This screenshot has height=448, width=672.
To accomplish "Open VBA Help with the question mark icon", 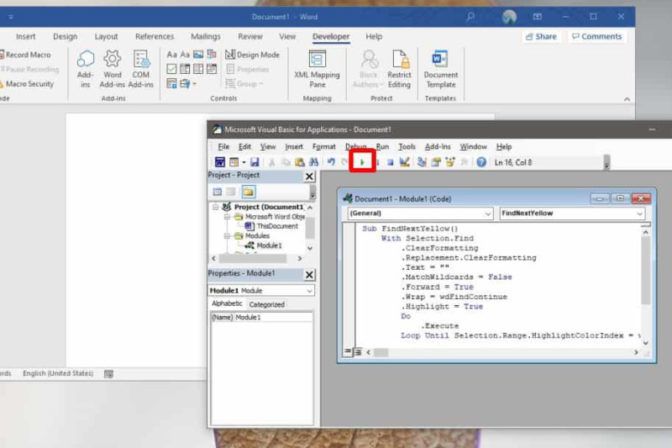I will (481, 162).
